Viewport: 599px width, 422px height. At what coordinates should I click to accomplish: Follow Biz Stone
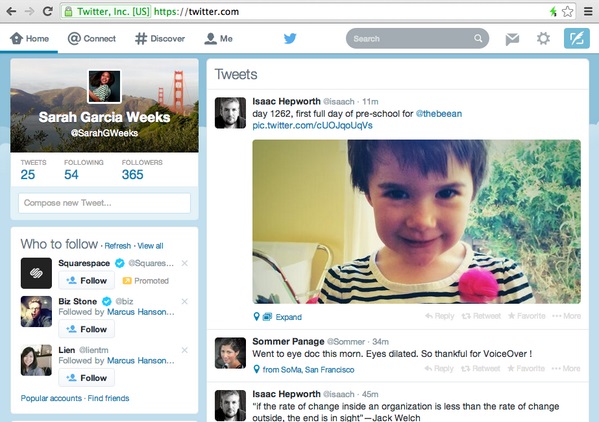[86, 329]
